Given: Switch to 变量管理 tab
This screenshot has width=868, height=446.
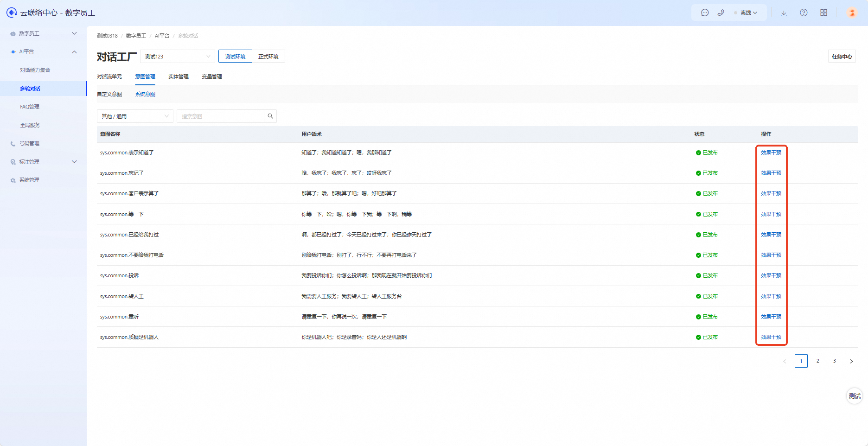Looking at the screenshot, I should point(212,77).
